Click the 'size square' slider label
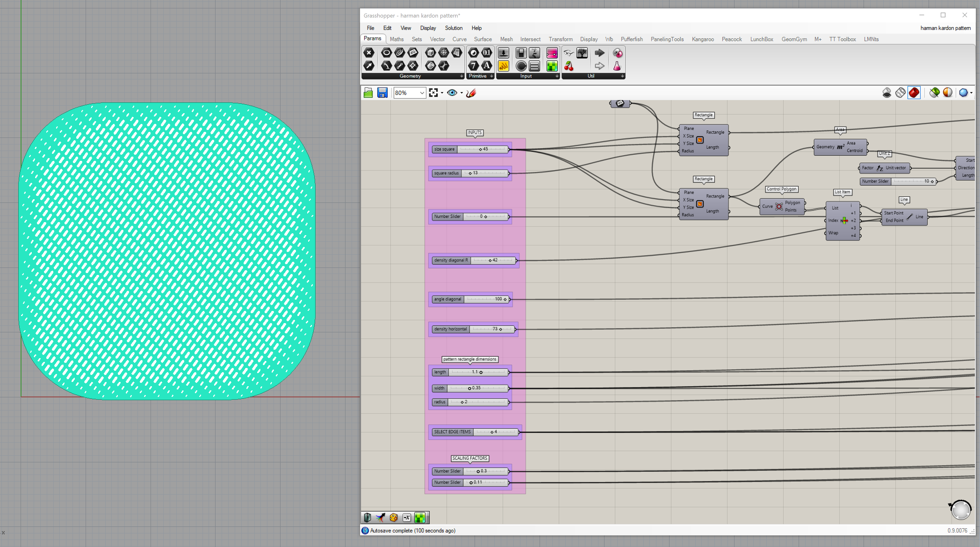Viewport: 980px width, 547px height. pyautogui.click(x=444, y=149)
